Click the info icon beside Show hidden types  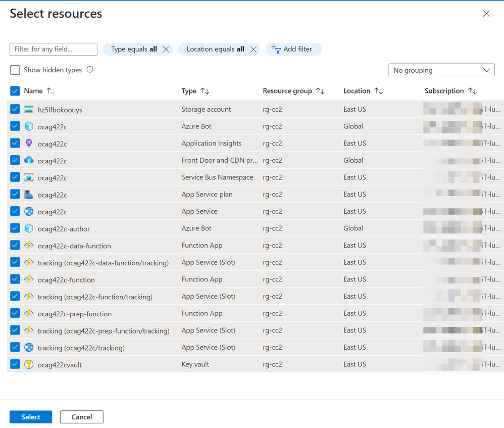90,70
